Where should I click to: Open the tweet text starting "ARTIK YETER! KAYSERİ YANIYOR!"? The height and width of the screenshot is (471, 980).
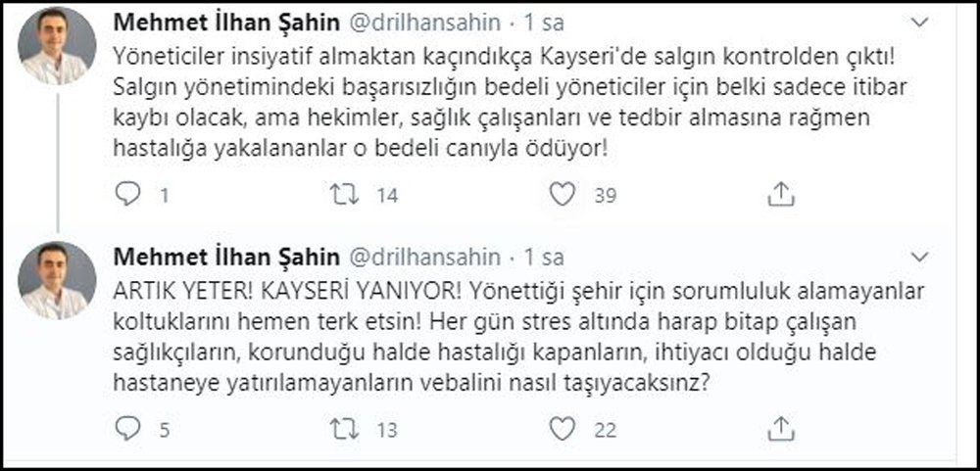(490, 338)
